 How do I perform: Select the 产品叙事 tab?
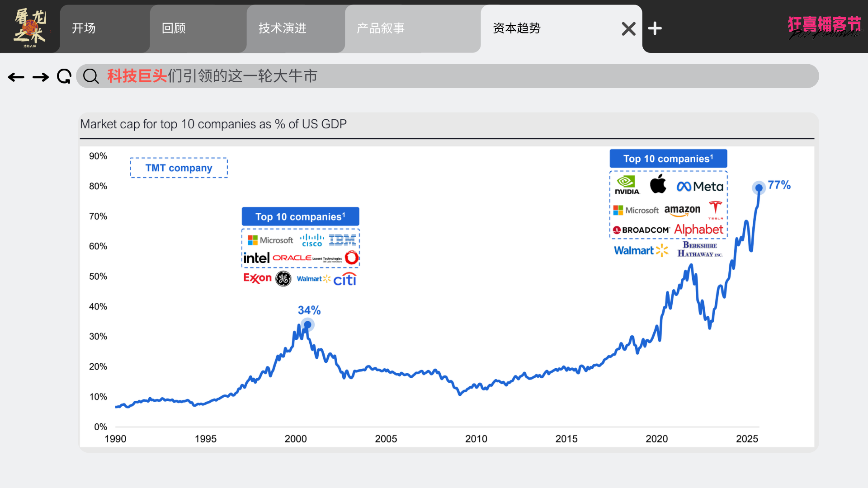[x=381, y=28]
